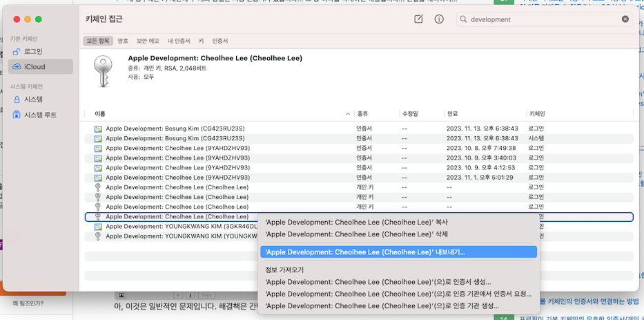Click certificate icon of 로그인 Bosung Kim row
The width and height of the screenshot is (644, 320).
pyautogui.click(x=98, y=129)
